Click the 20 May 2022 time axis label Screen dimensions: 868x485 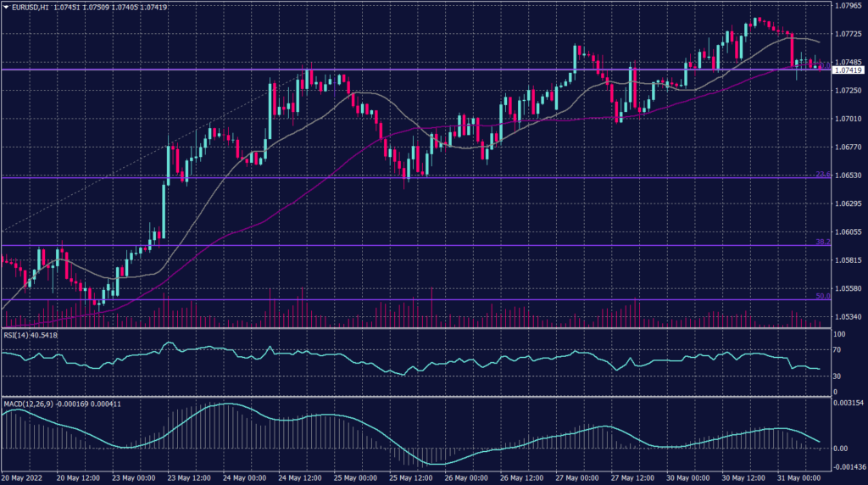click(x=21, y=478)
